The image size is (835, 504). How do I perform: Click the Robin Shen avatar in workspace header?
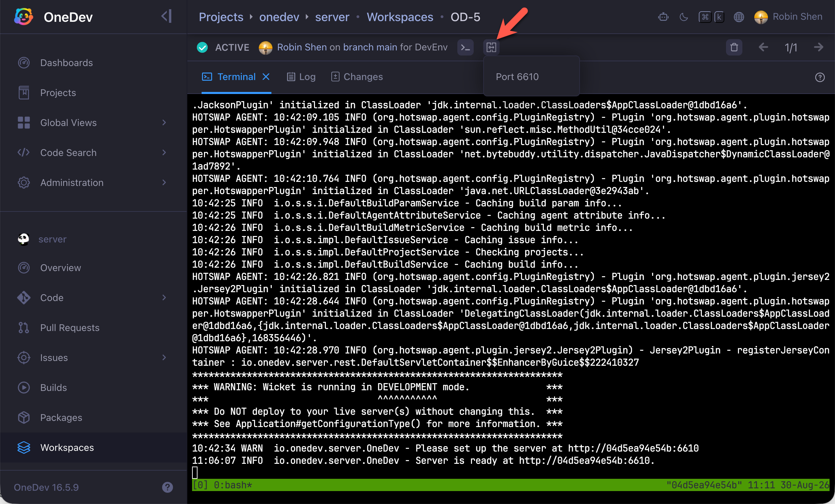(266, 47)
